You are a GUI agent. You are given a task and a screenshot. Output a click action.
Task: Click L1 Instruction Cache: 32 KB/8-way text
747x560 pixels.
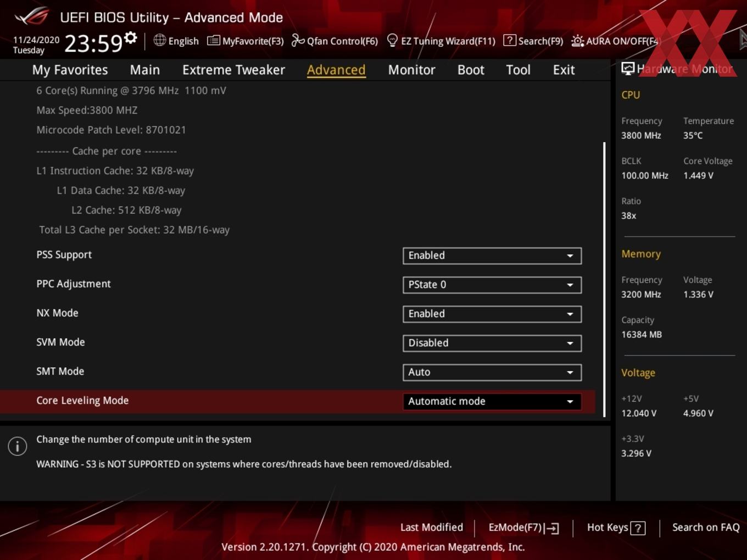(x=115, y=171)
